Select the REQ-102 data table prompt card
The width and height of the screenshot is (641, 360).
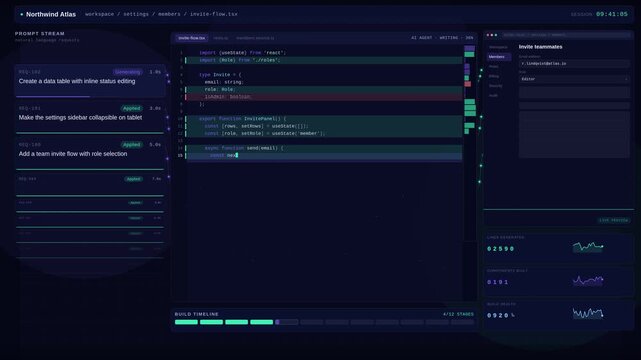[90, 81]
